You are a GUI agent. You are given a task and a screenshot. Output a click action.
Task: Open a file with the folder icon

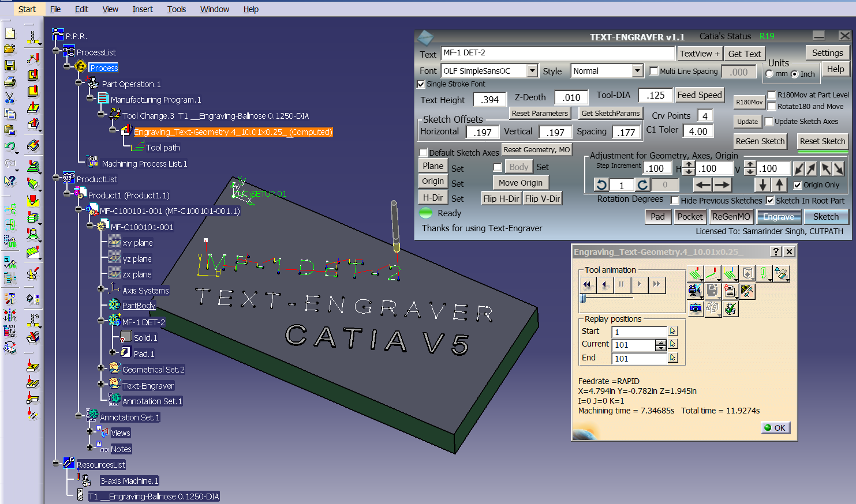pyautogui.click(x=10, y=49)
